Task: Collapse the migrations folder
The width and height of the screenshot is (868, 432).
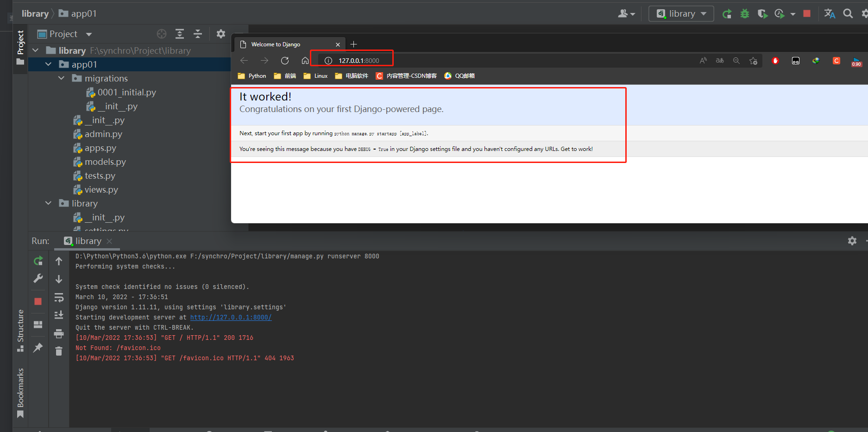Action: 61,78
